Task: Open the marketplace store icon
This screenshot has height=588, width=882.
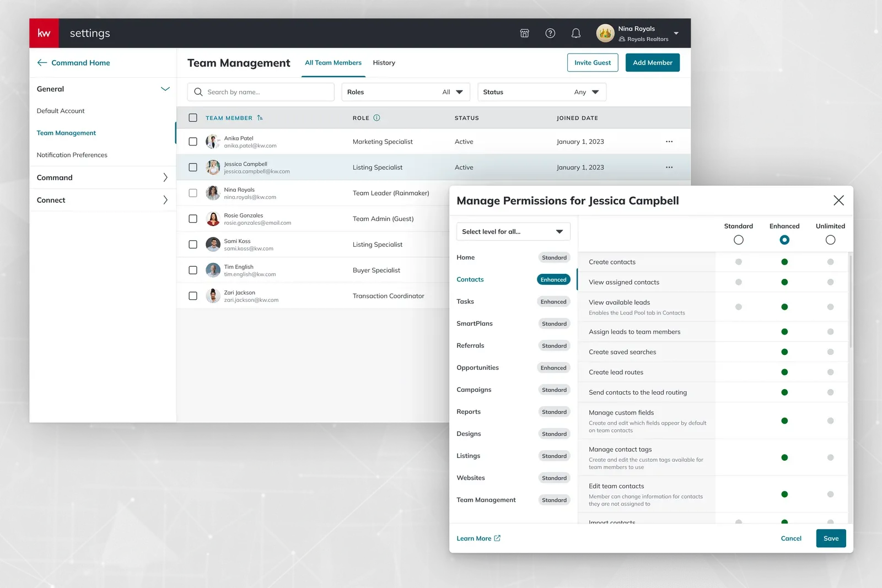Action: (524, 33)
